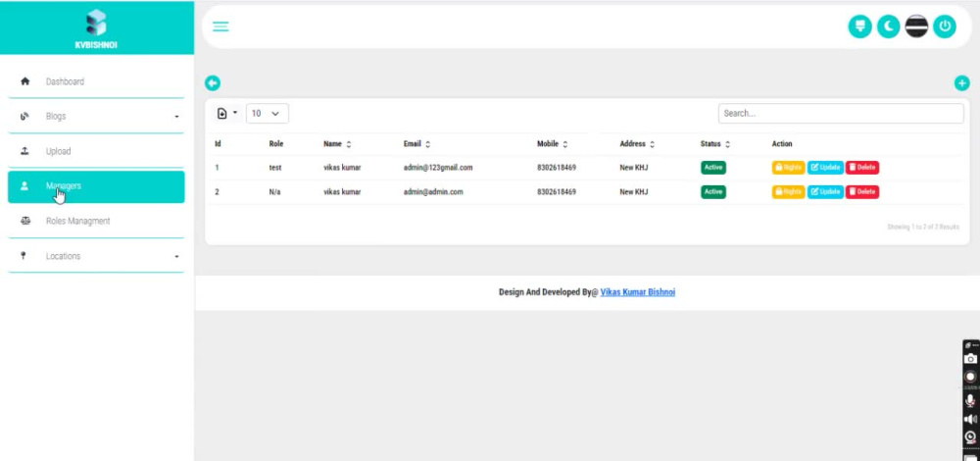Click the role cell 'test'
The width and height of the screenshot is (980, 461).
(275, 168)
